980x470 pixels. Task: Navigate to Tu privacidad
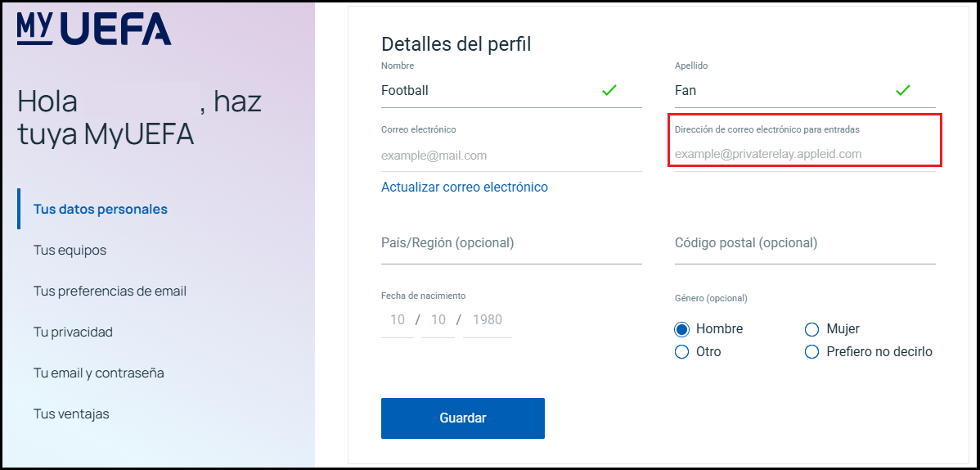(74, 332)
